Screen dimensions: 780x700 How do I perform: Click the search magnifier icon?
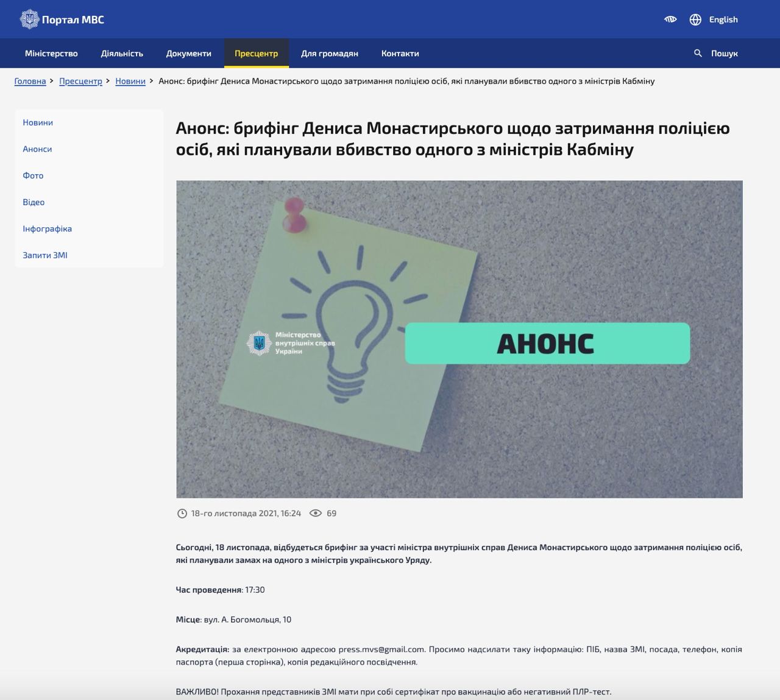coord(698,53)
